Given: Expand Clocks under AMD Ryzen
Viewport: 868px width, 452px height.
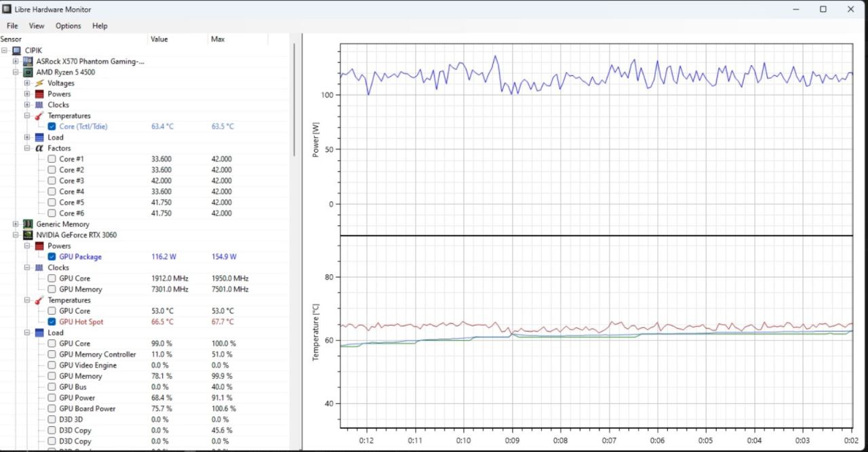Looking at the screenshot, I should point(27,105).
